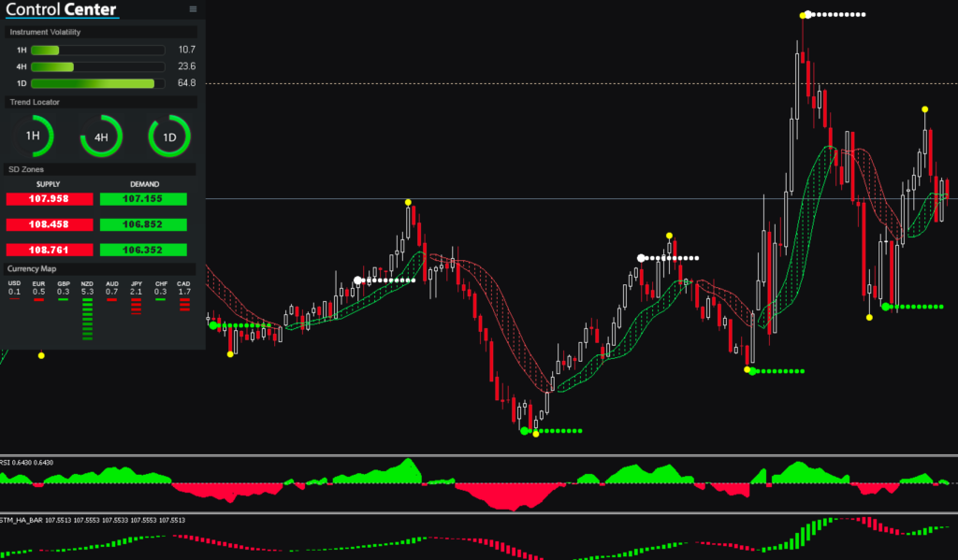The height and width of the screenshot is (560, 958).
Task: Open the Control Center hamburger menu
Action: (193, 9)
